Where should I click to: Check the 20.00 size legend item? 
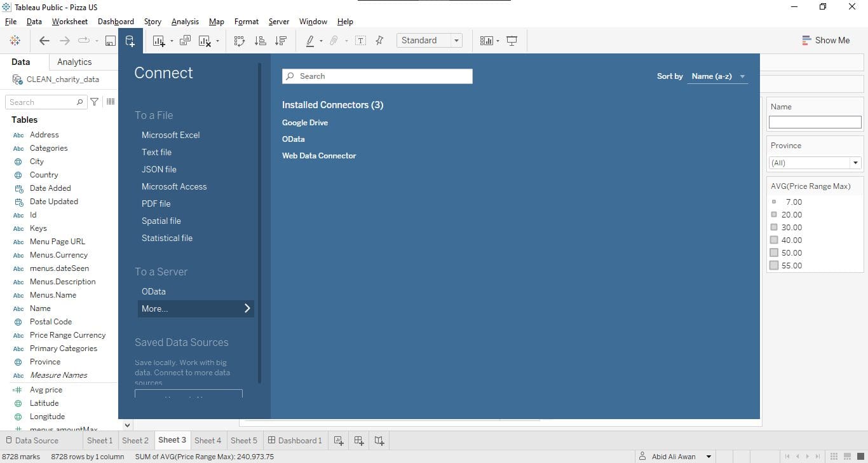(774, 214)
